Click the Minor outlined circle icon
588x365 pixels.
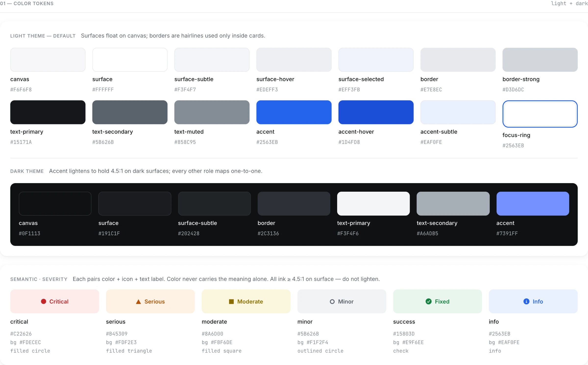332,301
